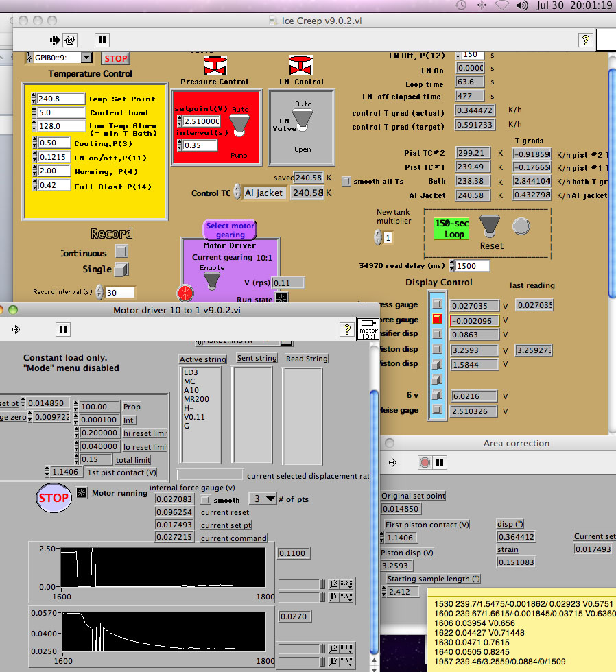Click the motor 10:1 VI icon
The height and width of the screenshot is (672, 616).
pos(368,328)
